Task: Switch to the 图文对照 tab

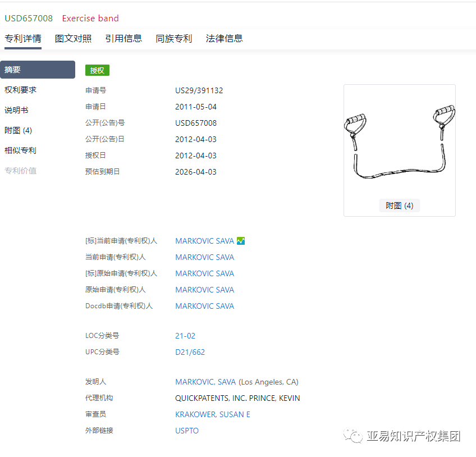Action: coord(73,39)
